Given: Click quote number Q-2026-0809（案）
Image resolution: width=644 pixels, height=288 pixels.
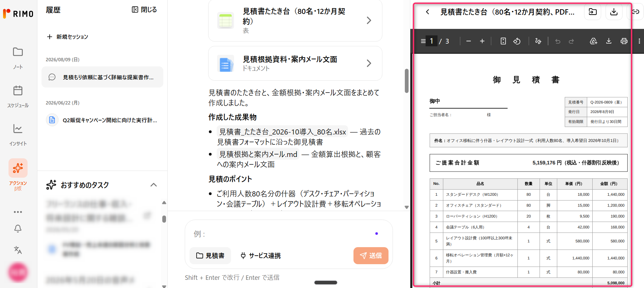Looking at the screenshot, I should (x=606, y=102).
